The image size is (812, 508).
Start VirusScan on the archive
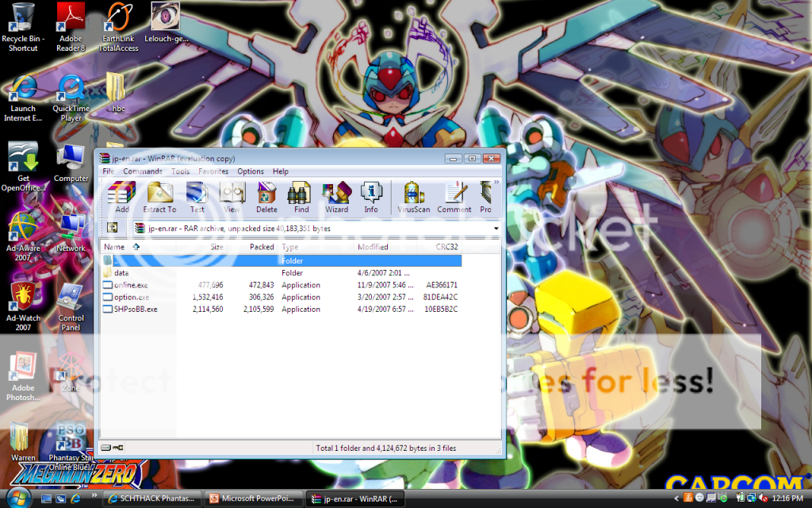click(x=413, y=197)
